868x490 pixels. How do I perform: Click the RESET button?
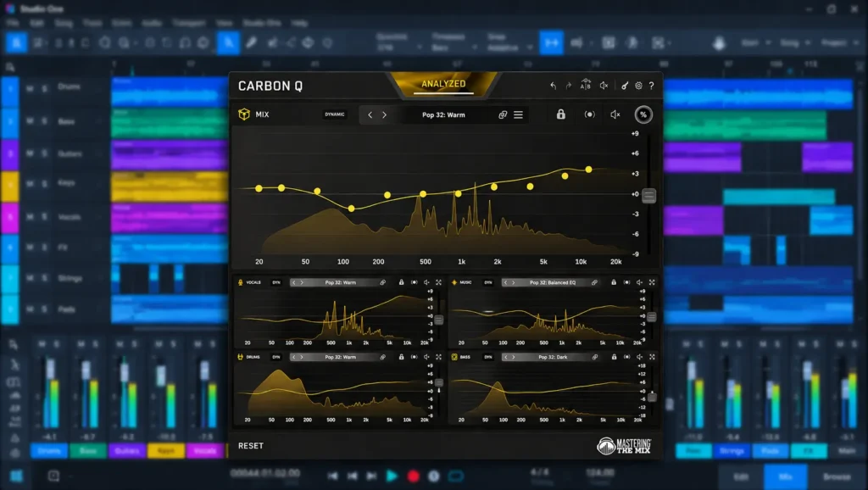click(251, 446)
